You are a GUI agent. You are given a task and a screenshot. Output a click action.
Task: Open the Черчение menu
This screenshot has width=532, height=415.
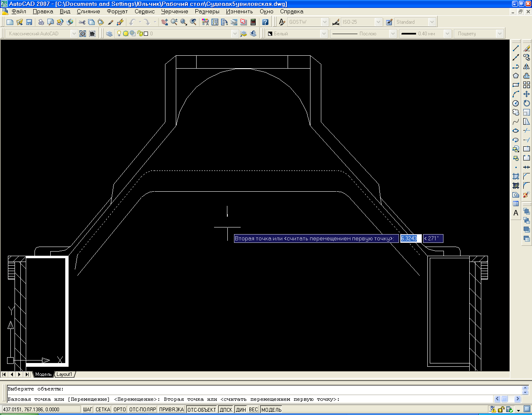pyautogui.click(x=175, y=12)
